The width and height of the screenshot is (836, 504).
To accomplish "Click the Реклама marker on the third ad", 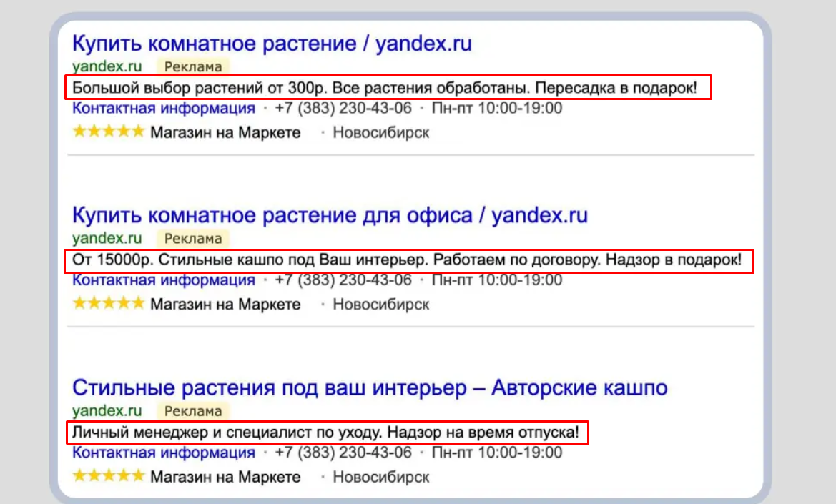I will (193, 411).
